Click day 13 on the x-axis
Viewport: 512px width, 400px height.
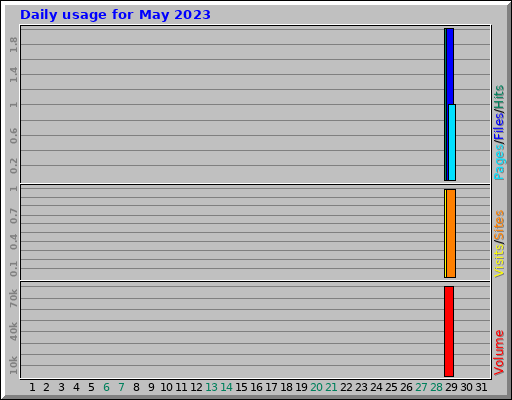pos(211,387)
